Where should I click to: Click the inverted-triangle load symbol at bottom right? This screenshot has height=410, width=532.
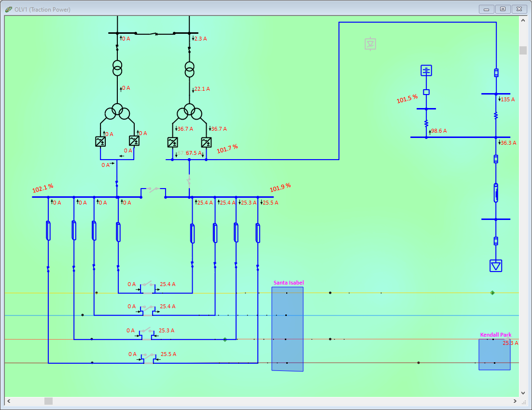[495, 265]
